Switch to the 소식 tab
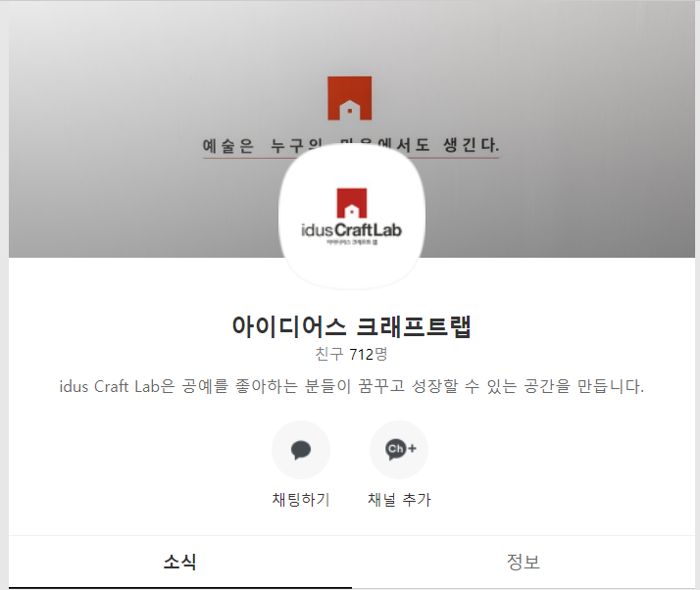The image size is (700, 590). (180, 562)
